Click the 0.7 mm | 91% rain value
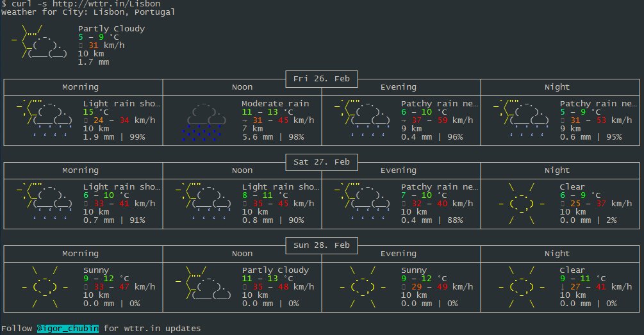This screenshot has height=335, width=644. tap(114, 220)
